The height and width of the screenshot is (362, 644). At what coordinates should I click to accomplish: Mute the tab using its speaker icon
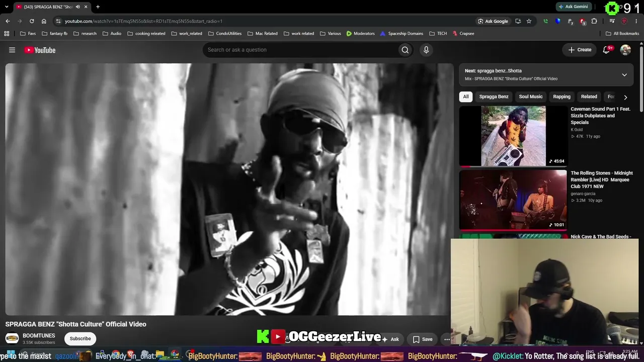(77, 7)
